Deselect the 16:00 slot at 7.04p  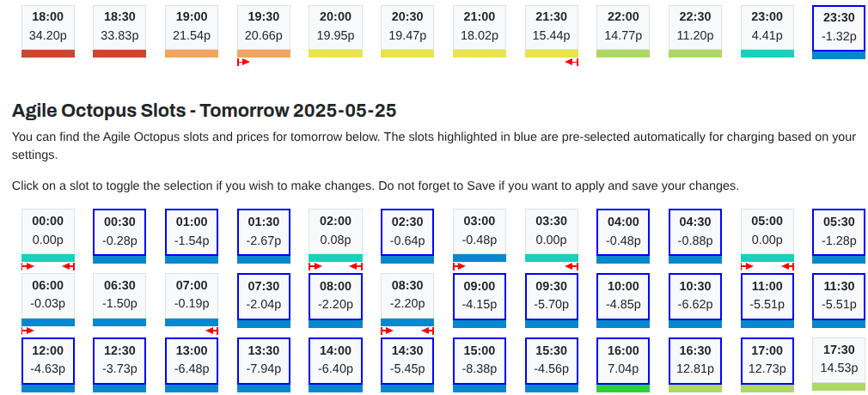[623, 360]
